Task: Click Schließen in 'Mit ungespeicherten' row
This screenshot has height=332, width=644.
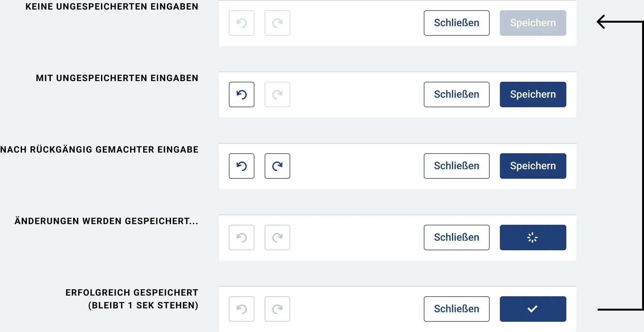Action: [x=457, y=94]
